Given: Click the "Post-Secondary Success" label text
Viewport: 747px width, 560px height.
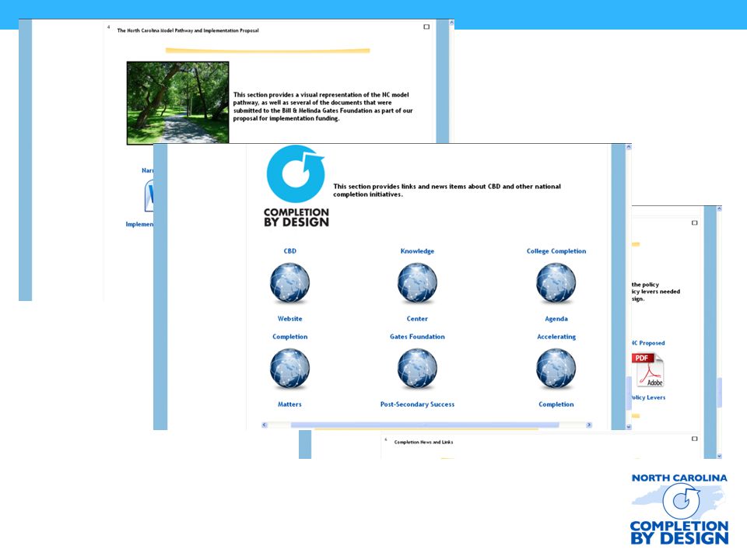Looking at the screenshot, I should pyautogui.click(x=417, y=404).
